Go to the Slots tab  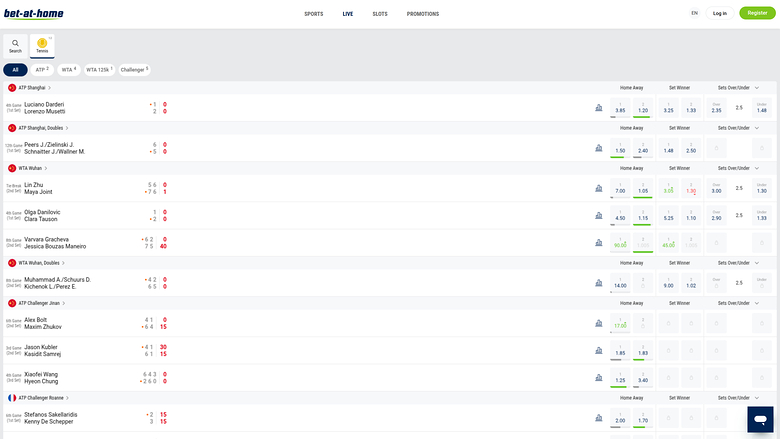coord(380,14)
